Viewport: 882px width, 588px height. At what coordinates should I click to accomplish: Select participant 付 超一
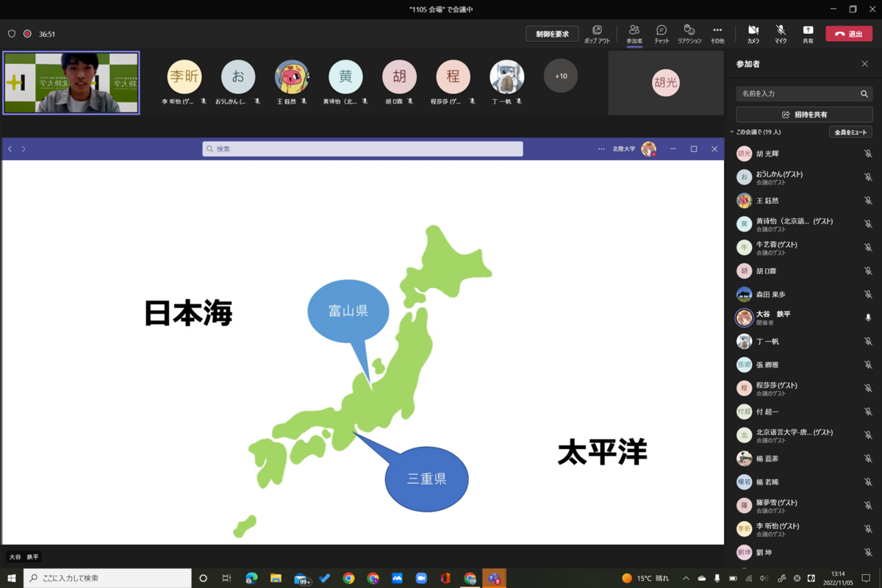pos(804,412)
